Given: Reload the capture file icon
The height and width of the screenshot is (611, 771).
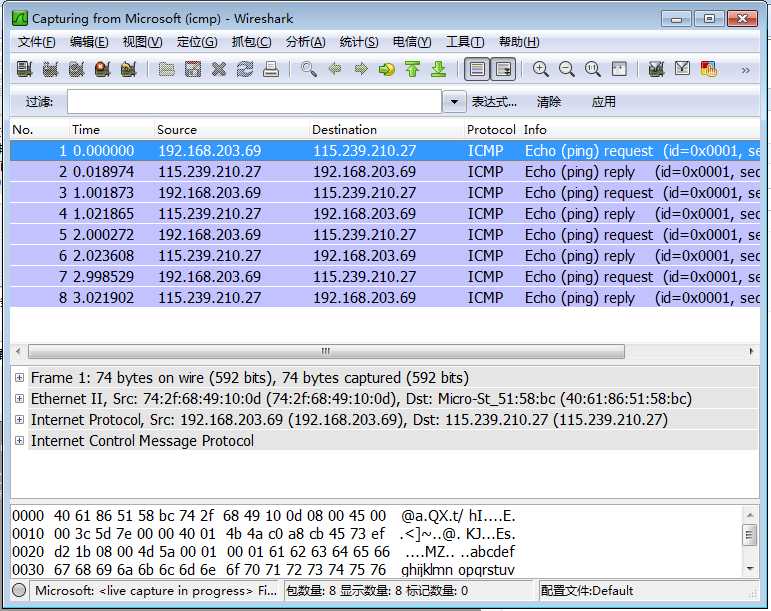Looking at the screenshot, I should (245, 69).
